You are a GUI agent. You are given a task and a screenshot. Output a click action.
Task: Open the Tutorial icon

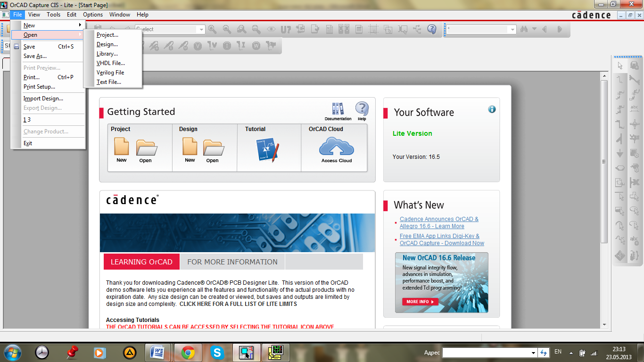tap(267, 150)
